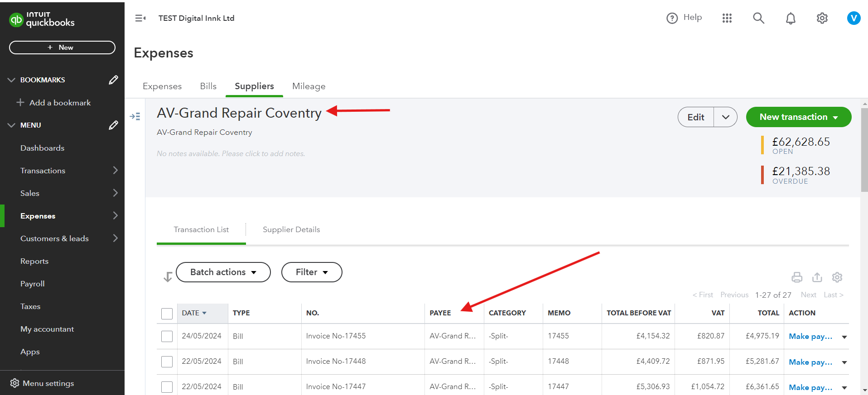Click Make payment for Invoice No-17447
This screenshot has width=868, height=395.
pos(810,387)
